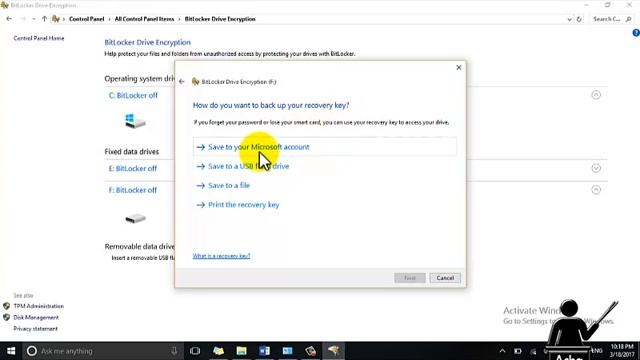The height and width of the screenshot is (360, 640).
Task: Click the C: Windows drive icon
Action: click(135, 121)
